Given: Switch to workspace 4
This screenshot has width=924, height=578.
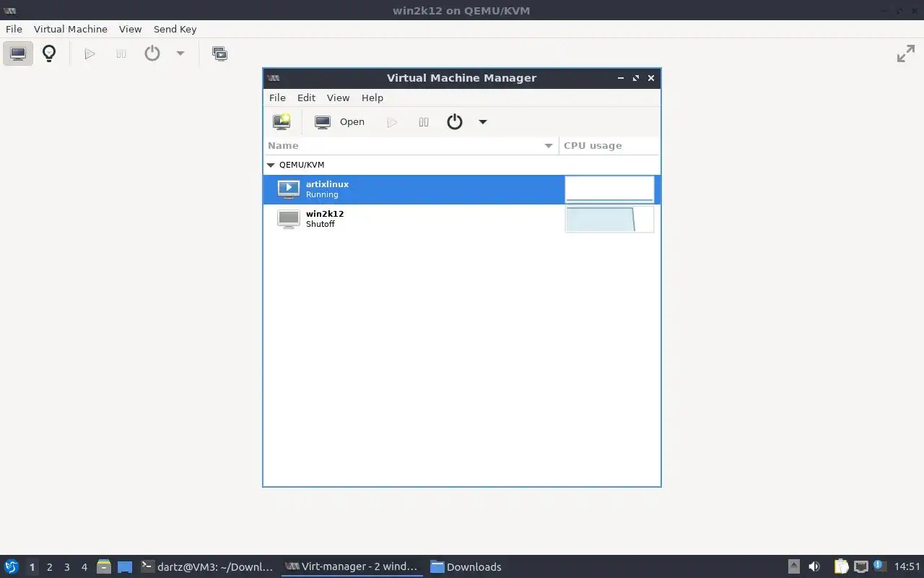Looking at the screenshot, I should 84,567.
